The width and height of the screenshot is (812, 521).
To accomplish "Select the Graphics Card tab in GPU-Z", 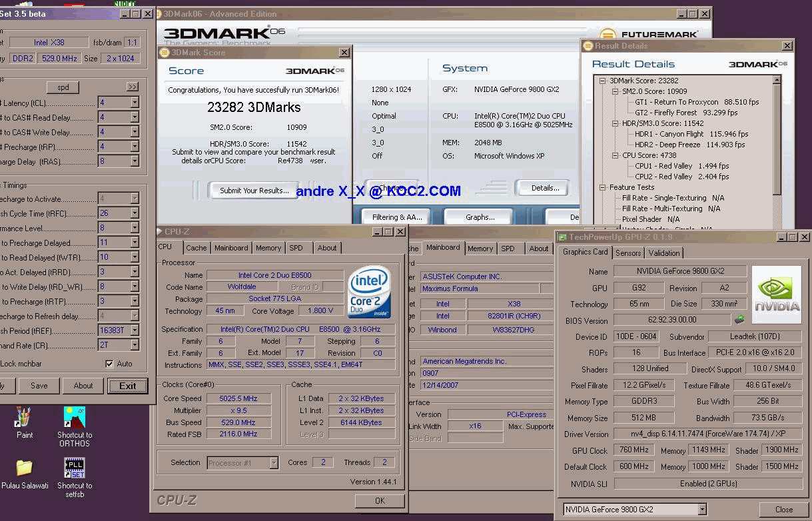I will 585,252.
